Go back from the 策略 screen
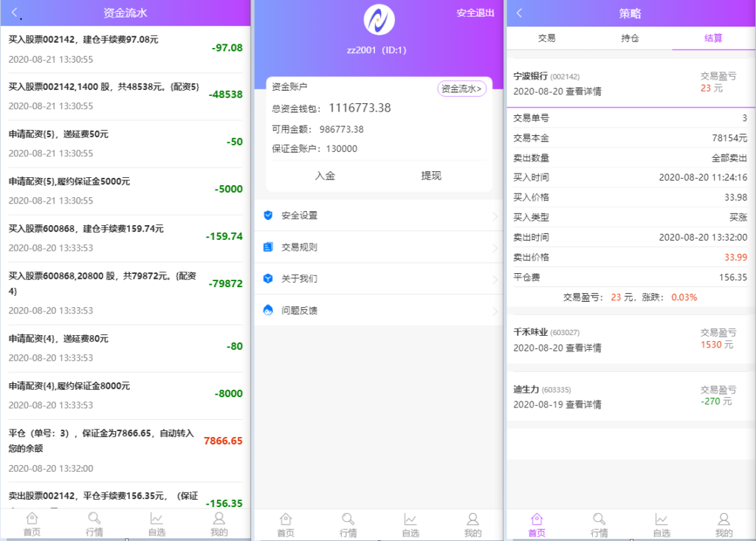The width and height of the screenshot is (756, 541). [x=519, y=13]
